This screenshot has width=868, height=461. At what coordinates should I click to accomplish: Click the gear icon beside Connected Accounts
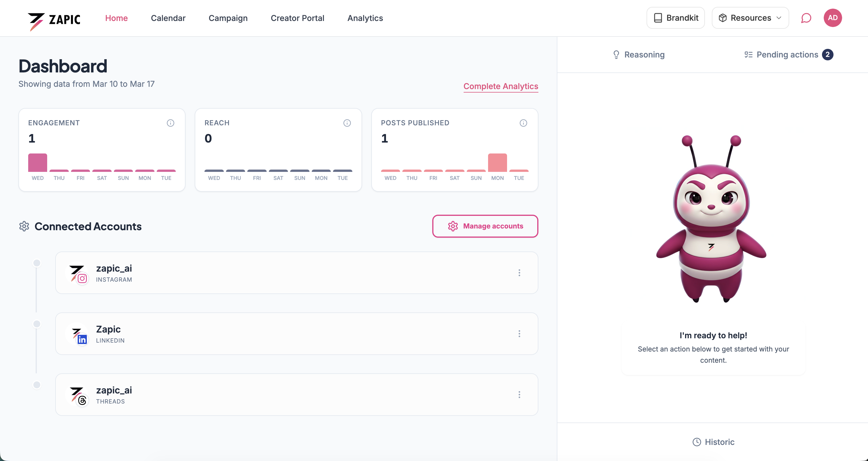(x=24, y=226)
